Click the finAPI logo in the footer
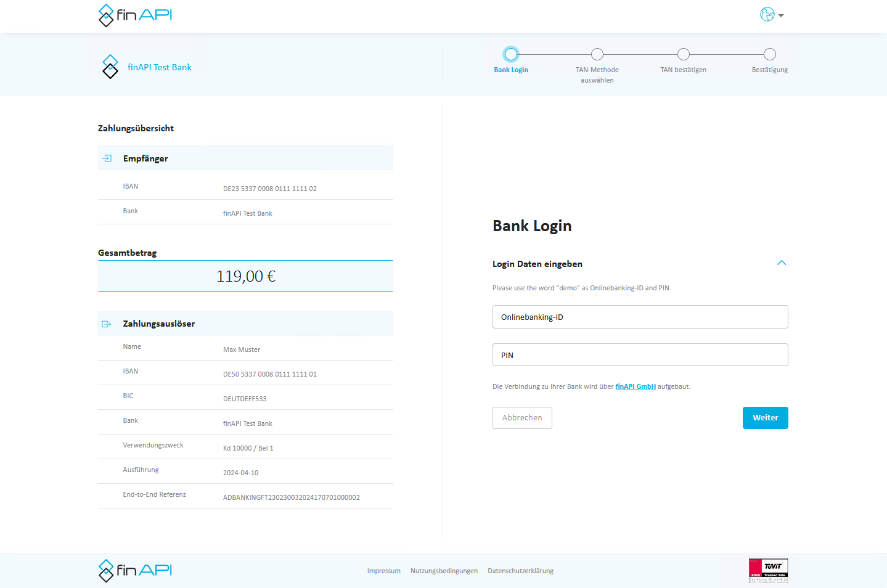This screenshot has height=588, width=887. pos(135,571)
